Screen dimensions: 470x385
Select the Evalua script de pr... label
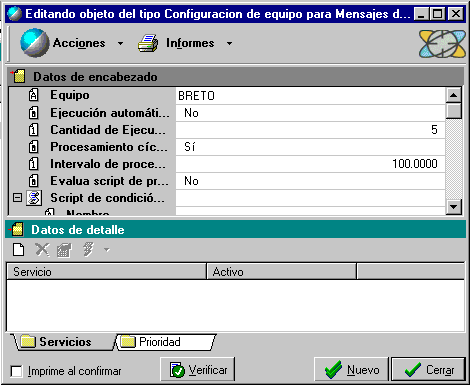[109, 181]
